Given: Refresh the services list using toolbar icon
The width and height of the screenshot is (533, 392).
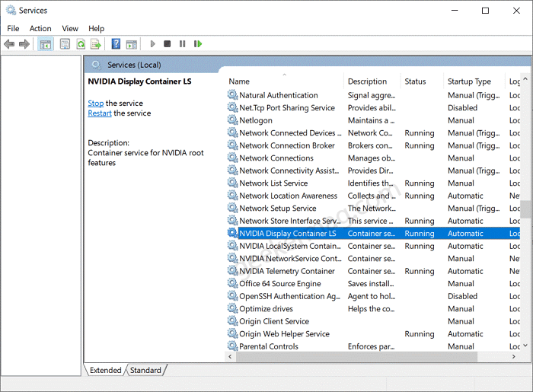Looking at the screenshot, I should (81, 44).
